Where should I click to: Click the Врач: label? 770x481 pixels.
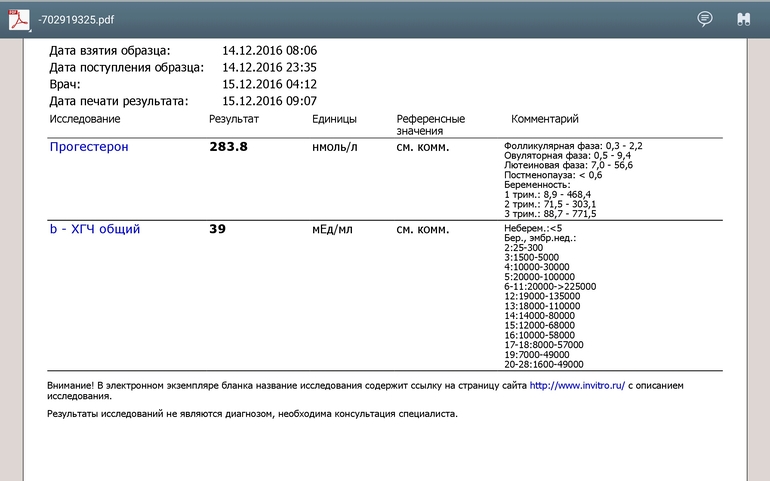click(x=65, y=85)
